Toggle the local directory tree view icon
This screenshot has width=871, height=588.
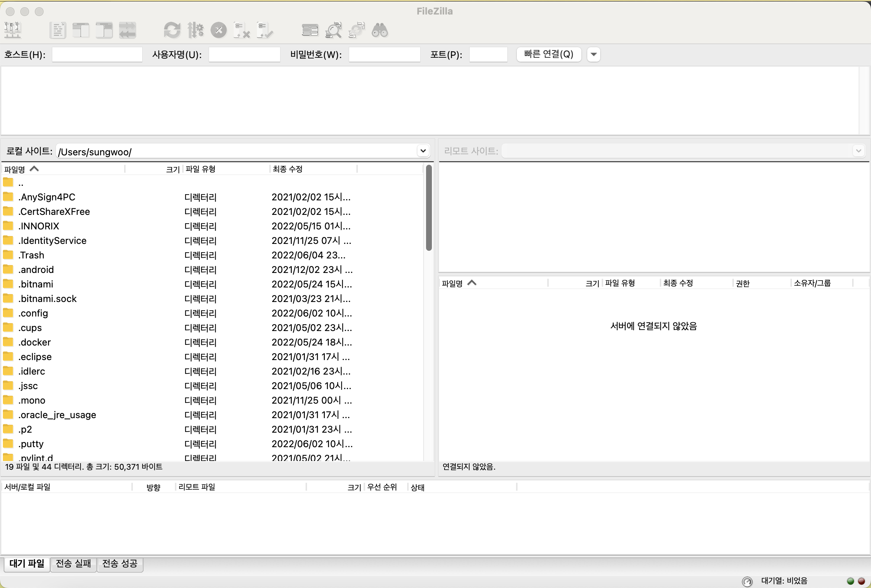pos(81,30)
